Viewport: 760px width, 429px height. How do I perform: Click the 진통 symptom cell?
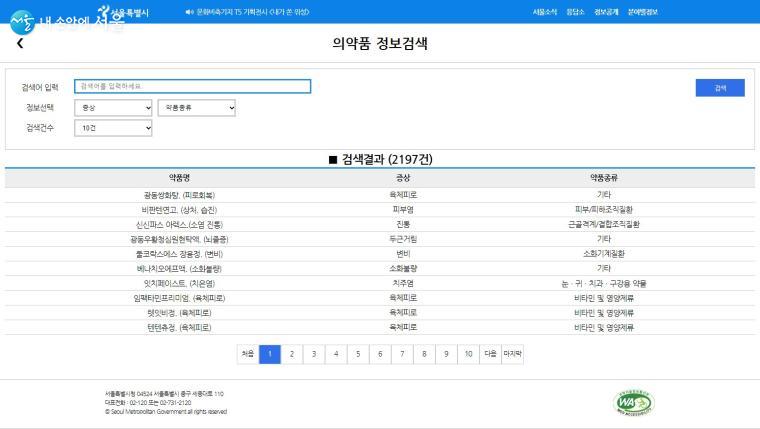403,224
